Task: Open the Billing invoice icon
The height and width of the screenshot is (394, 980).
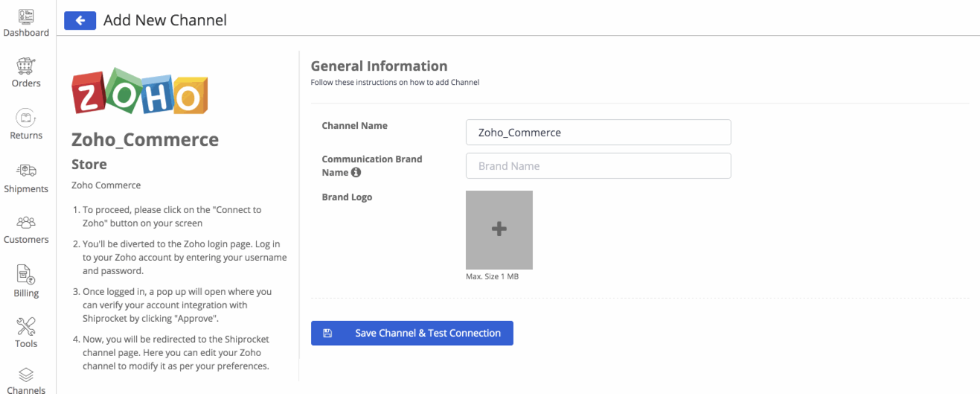Action: pos(26,275)
